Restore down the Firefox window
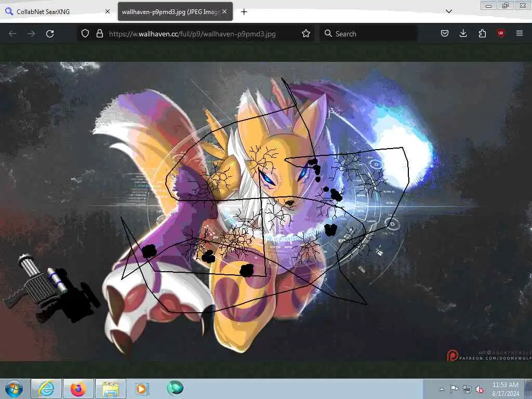Viewport: 532px width, 399px height. click(506, 5)
